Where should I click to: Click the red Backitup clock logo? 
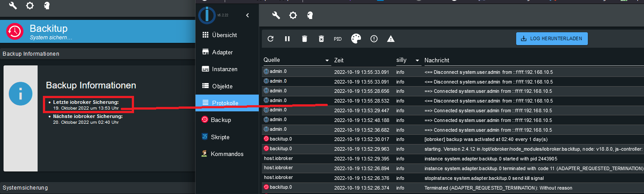(x=15, y=31)
